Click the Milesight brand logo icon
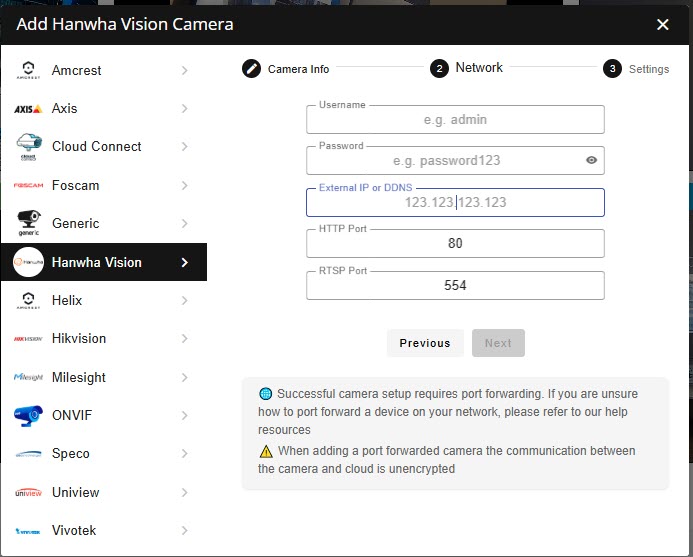The height and width of the screenshot is (557, 693). coord(28,377)
